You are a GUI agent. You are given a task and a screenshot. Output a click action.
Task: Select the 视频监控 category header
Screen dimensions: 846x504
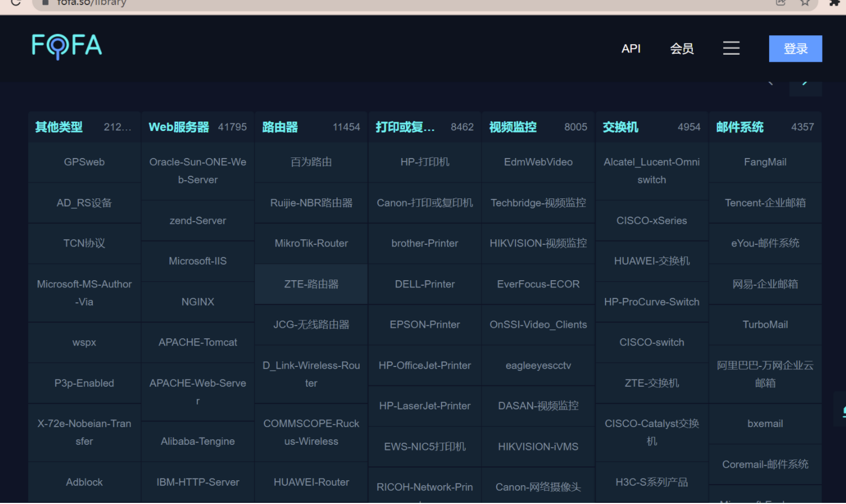513,127
